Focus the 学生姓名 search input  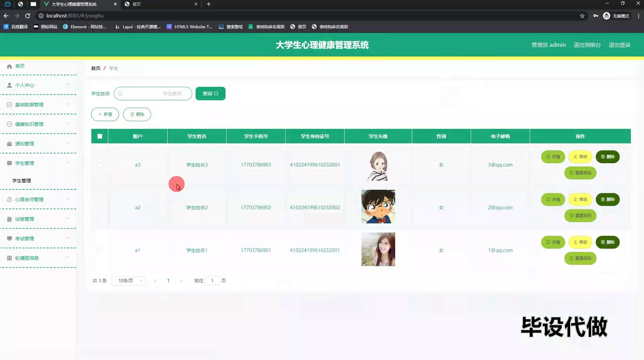click(153, 93)
